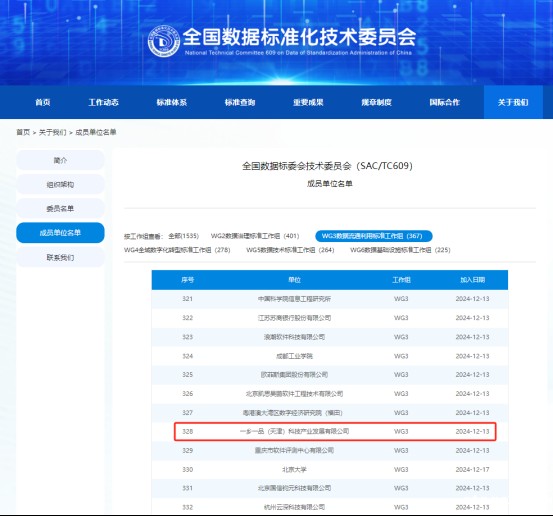Image resolution: width=553 pixels, height=516 pixels.
Task: Filter by WG2数据治理标准工作组 (401)
Action: [255, 236]
